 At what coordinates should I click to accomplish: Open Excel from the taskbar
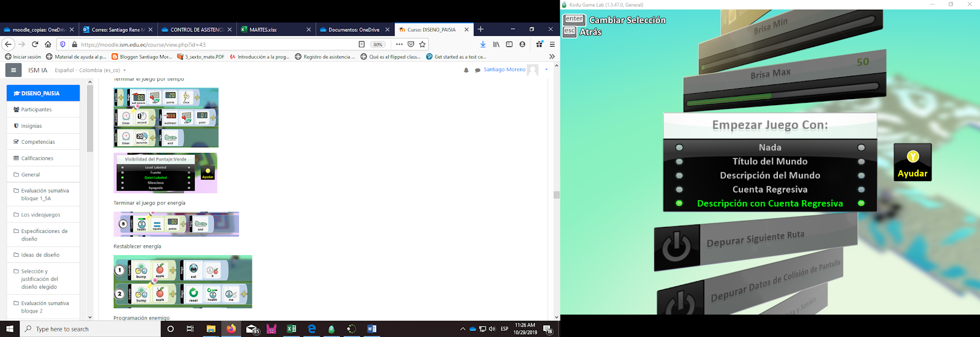[x=292, y=329]
